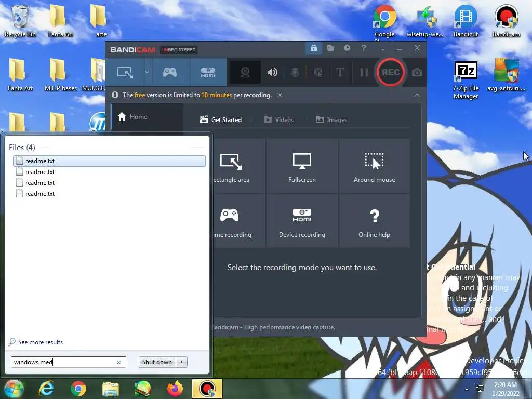Open Internet Explorer from taskbar

(46, 389)
